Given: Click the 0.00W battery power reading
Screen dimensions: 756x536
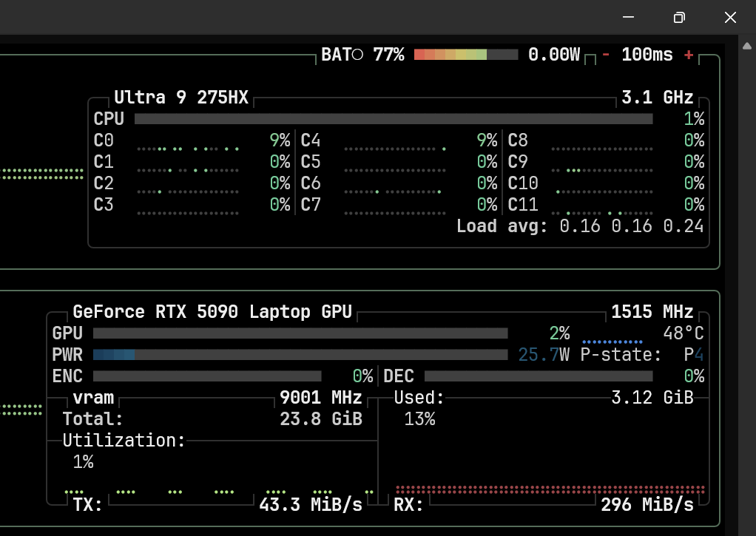Looking at the screenshot, I should tap(554, 55).
